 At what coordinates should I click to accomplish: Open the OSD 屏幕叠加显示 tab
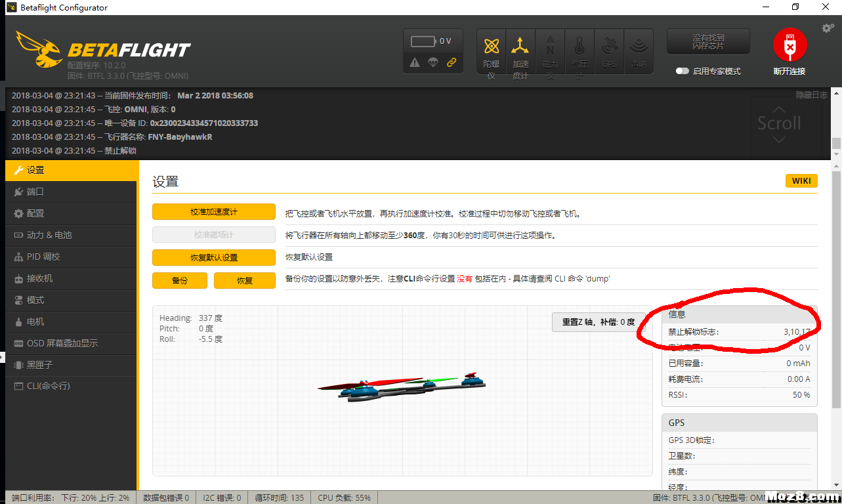[72, 343]
